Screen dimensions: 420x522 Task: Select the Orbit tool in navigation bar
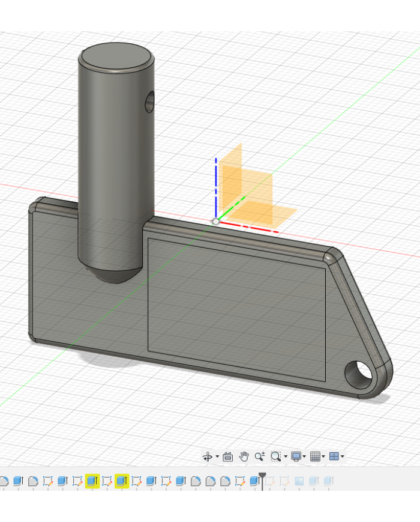(x=208, y=457)
